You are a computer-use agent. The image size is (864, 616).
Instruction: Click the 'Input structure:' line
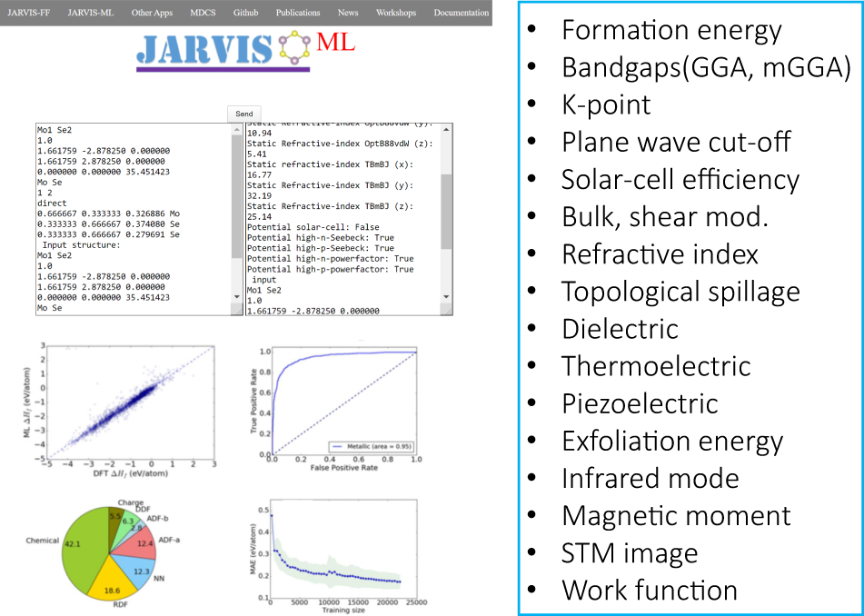[x=81, y=245]
